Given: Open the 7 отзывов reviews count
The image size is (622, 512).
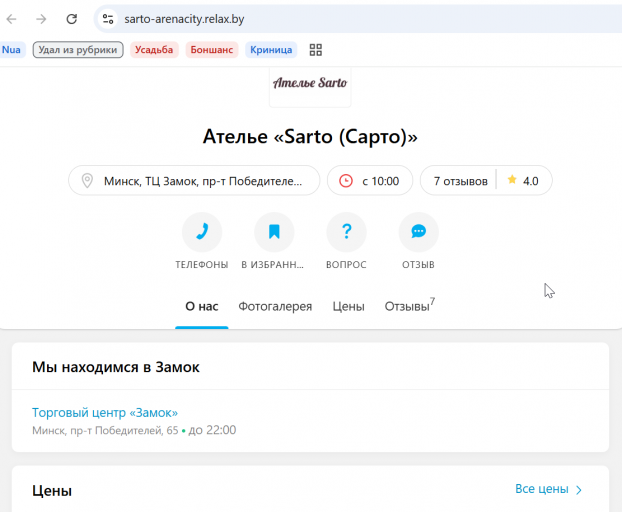Looking at the screenshot, I should click(x=461, y=181).
